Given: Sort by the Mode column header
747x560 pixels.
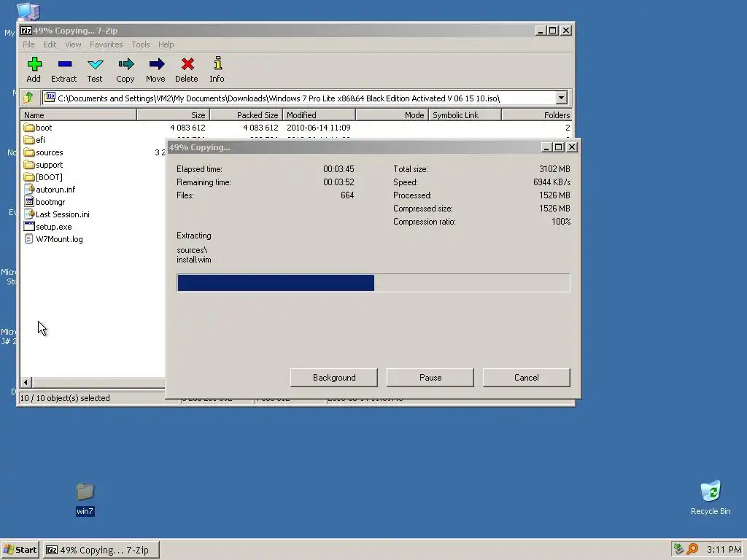Looking at the screenshot, I should click(x=392, y=114).
